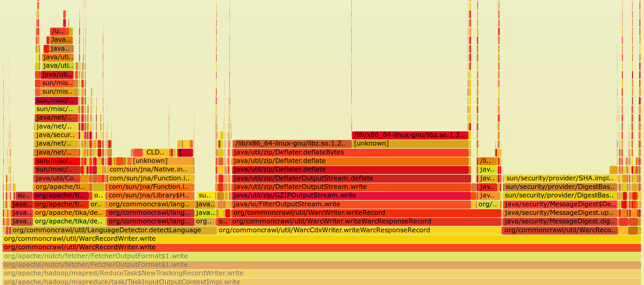
Task: Select the or.. frame beside org/apache/ti..
Action: pos(97,204)
